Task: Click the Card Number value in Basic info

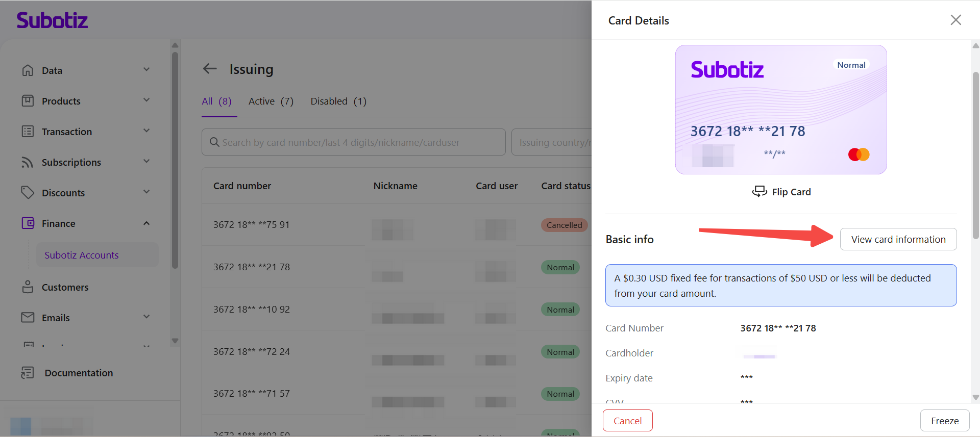Action: (778, 328)
